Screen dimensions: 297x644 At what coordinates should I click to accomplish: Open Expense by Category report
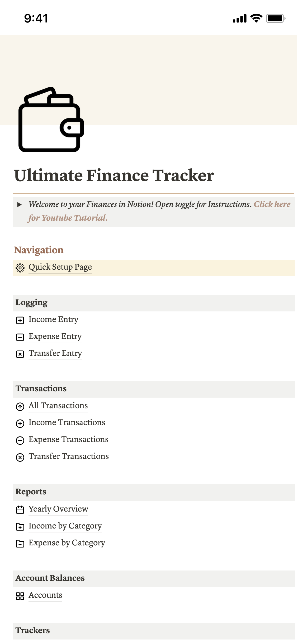67,543
